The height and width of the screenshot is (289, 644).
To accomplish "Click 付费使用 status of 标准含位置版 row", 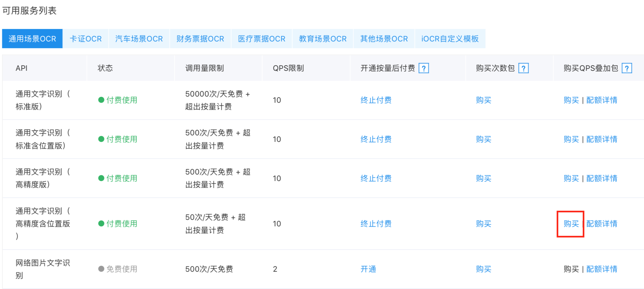I will (118, 139).
